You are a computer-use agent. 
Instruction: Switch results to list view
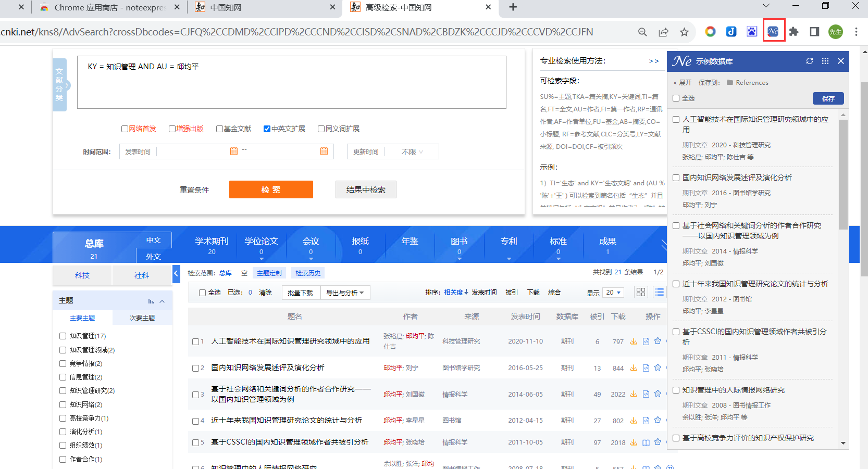click(x=660, y=292)
